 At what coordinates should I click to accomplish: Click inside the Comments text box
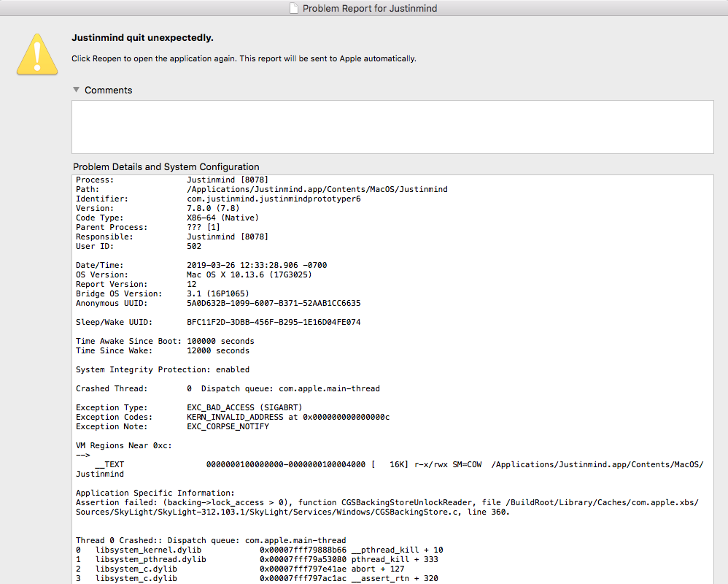[392, 126]
